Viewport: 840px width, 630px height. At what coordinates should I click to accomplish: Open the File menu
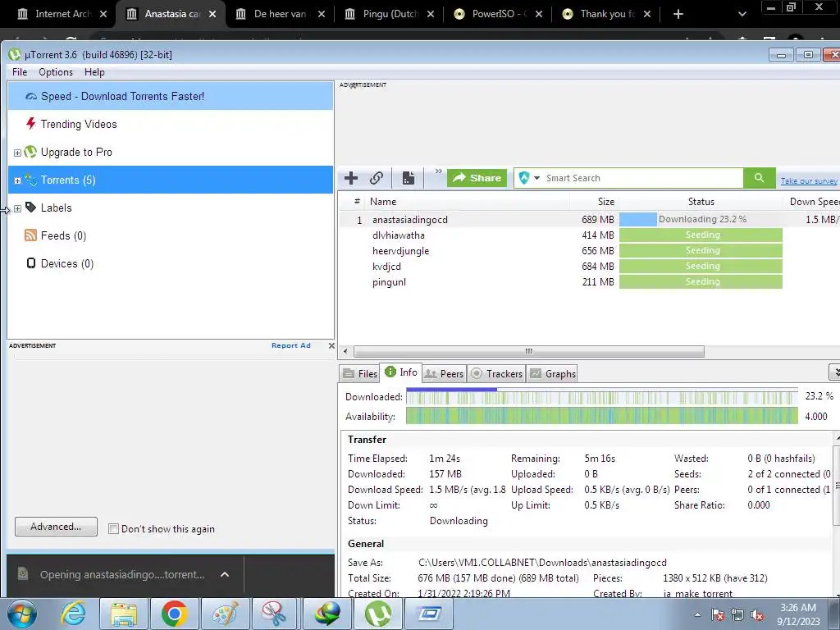20,72
